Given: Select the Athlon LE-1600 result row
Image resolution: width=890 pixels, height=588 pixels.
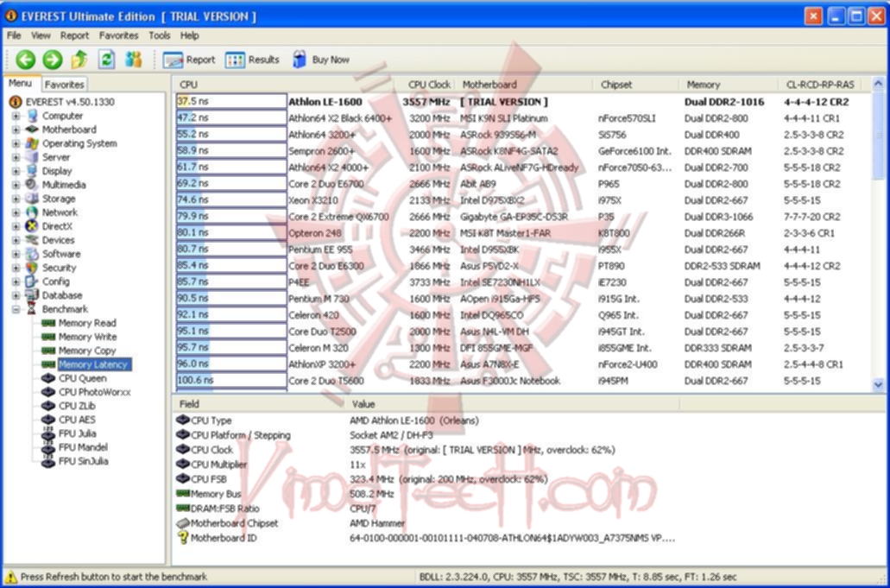Looking at the screenshot, I should point(522,102).
